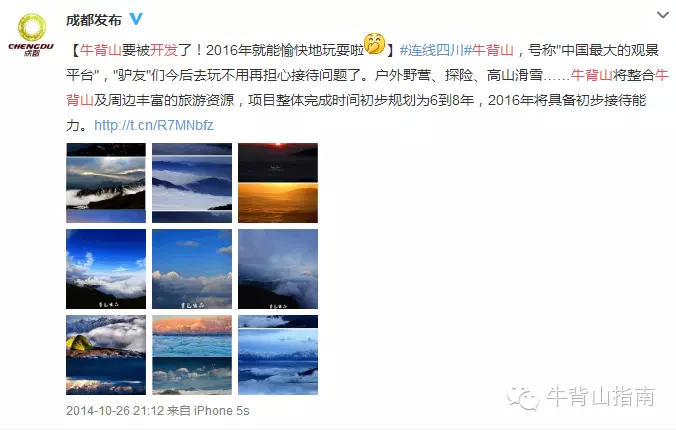
Task: Open the orange sunset thumbnail
Action: [278, 183]
